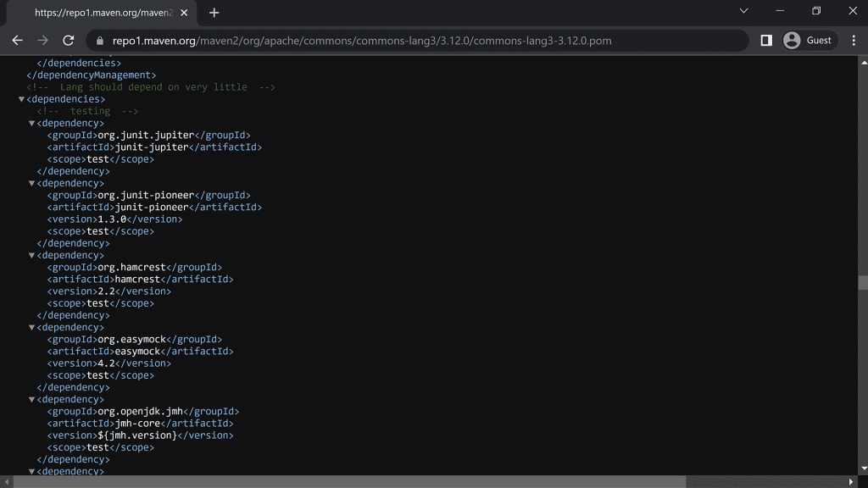This screenshot has width=868, height=488.
Task: Collapse the junit-jupiter dependency node
Action: coord(31,124)
